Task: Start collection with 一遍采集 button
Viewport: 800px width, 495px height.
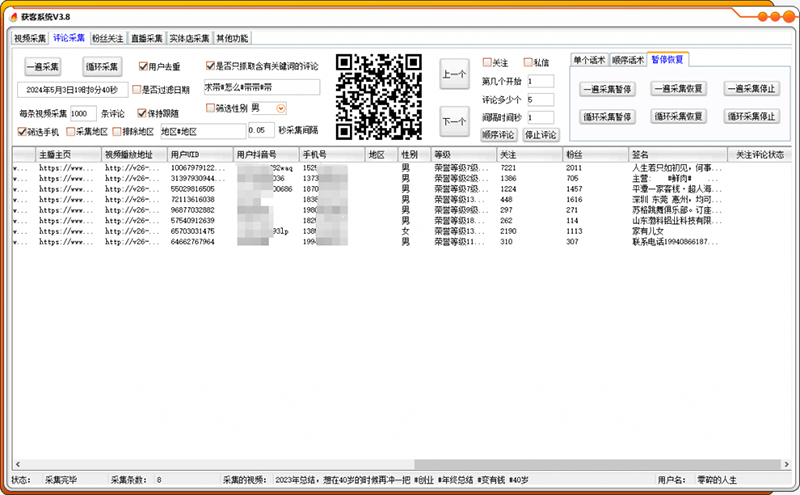Action: tap(43, 66)
